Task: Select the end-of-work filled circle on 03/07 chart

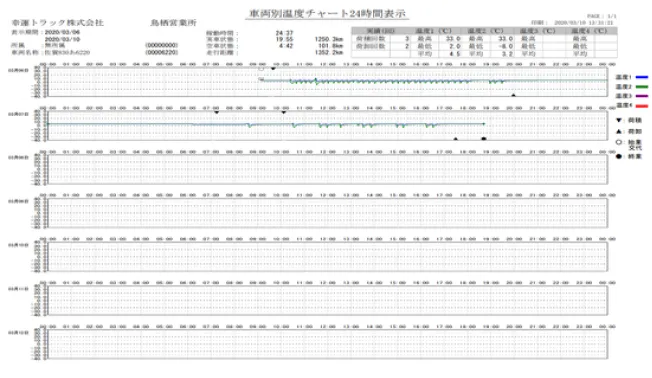Action: coord(484,139)
